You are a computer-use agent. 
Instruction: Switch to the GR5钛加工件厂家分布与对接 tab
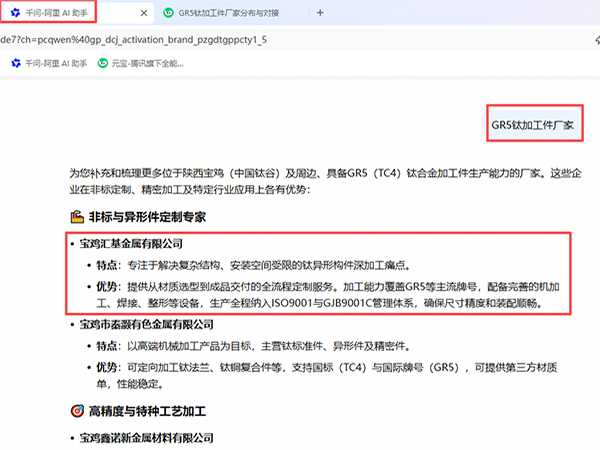pos(228,13)
